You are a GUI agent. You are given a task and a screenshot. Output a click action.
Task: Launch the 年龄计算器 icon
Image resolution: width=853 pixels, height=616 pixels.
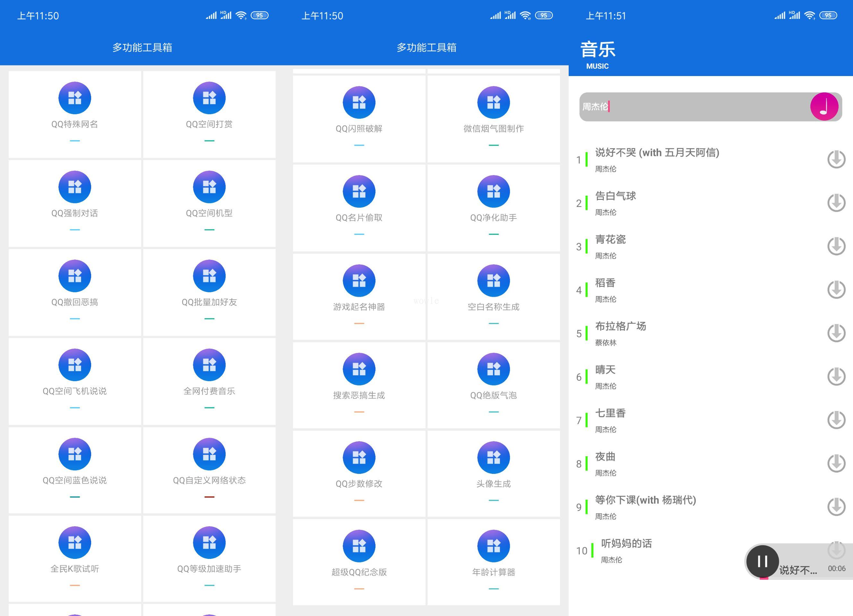[494, 546]
